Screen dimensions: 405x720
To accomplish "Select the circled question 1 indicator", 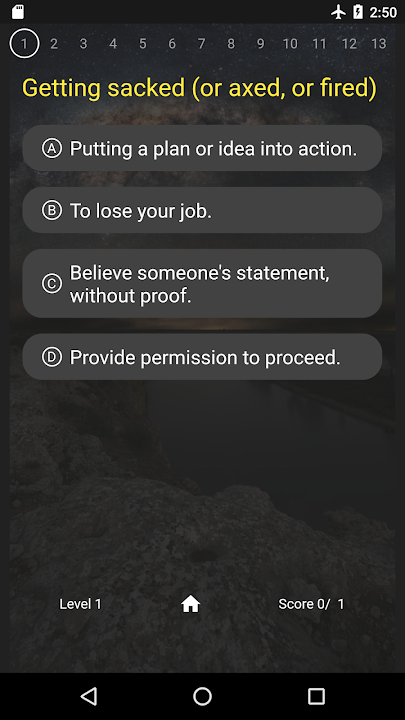I will pyautogui.click(x=24, y=44).
